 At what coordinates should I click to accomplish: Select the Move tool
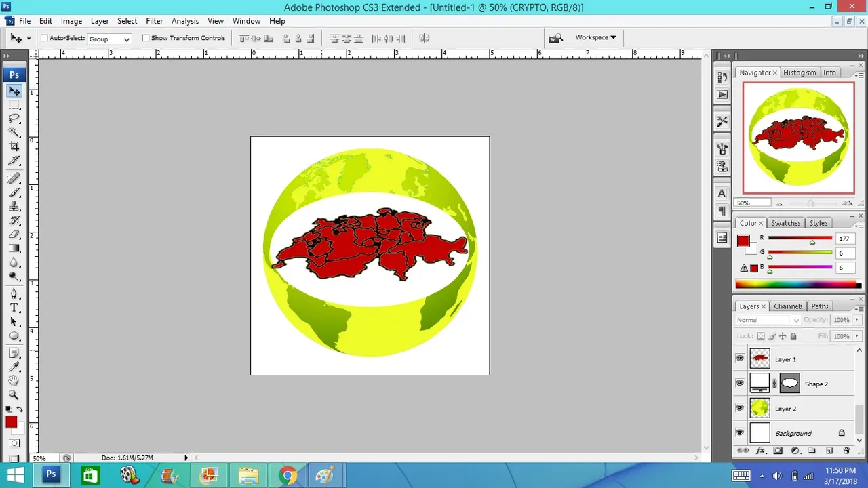tap(14, 91)
